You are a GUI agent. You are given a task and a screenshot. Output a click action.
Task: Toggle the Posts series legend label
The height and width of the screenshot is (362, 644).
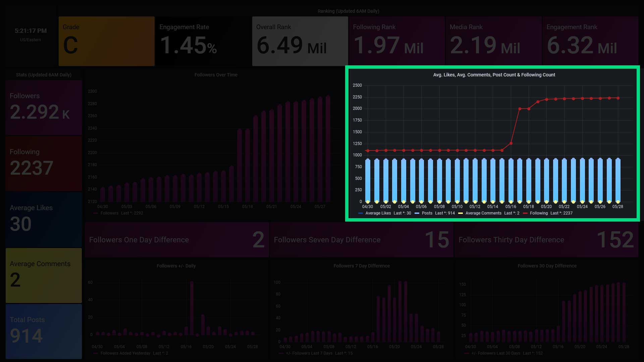point(427,213)
